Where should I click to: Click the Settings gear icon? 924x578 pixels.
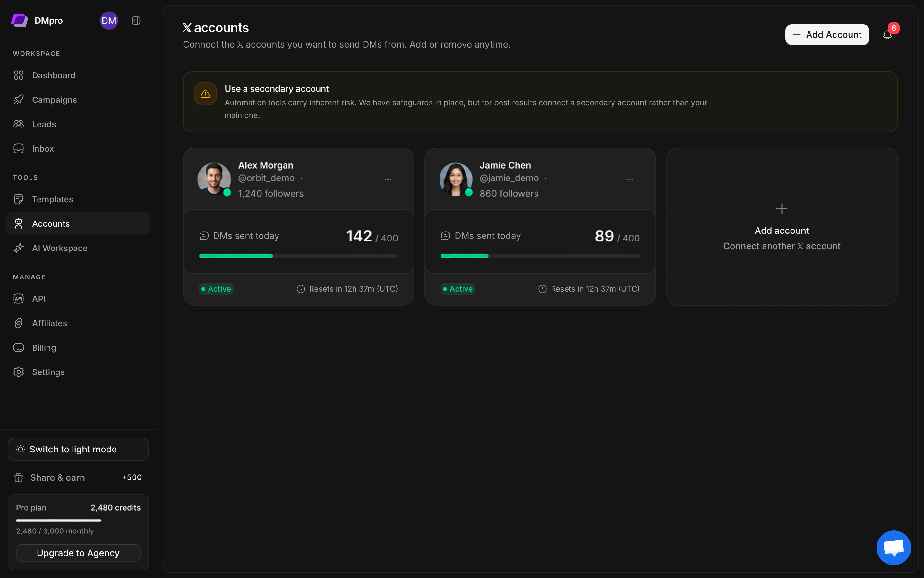pyautogui.click(x=18, y=372)
